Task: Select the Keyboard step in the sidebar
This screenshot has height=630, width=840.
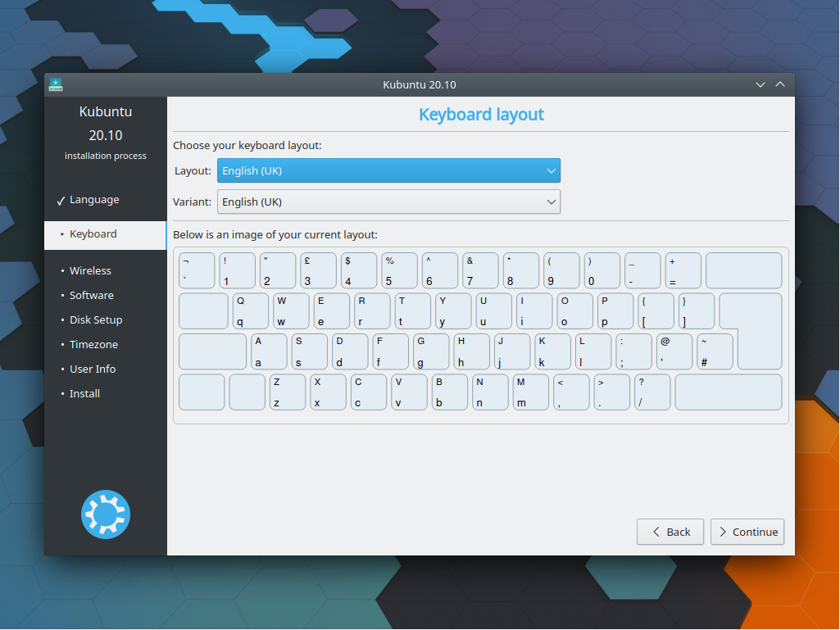Action: (x=106, y=234)
